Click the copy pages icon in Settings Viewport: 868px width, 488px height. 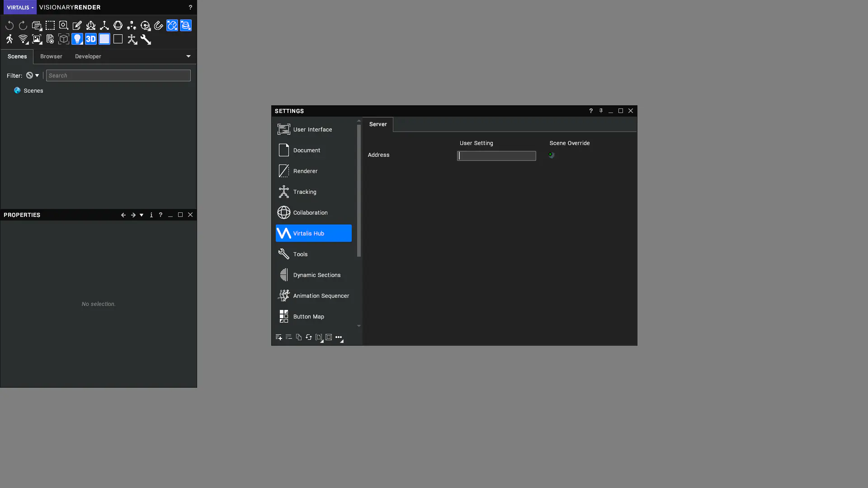pos(299,337)
